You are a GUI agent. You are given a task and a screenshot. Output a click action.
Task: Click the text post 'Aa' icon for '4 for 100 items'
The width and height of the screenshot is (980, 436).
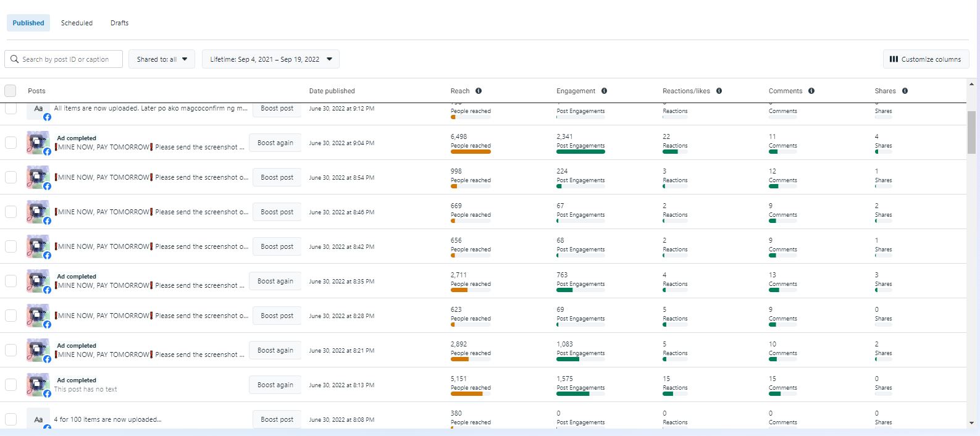coord(38,419)
